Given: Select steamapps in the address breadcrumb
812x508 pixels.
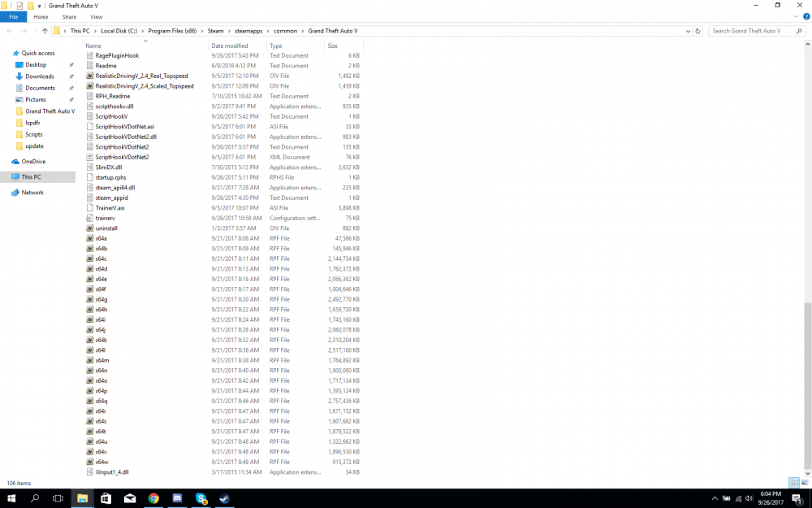Looking at the screenshot, I should click(x=248, y=31).
